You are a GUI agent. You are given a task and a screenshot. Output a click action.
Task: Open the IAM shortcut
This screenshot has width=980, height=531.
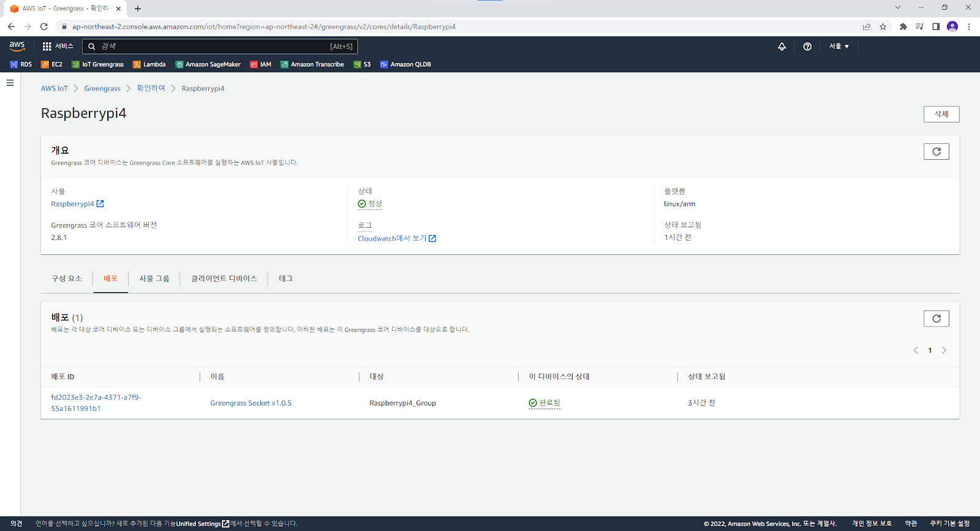tap(261, 64)
